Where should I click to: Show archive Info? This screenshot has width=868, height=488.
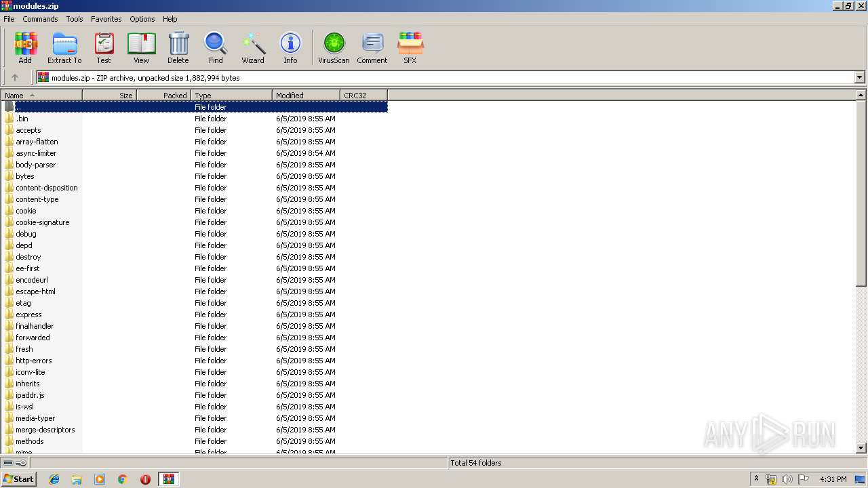(x=290, y=48)
